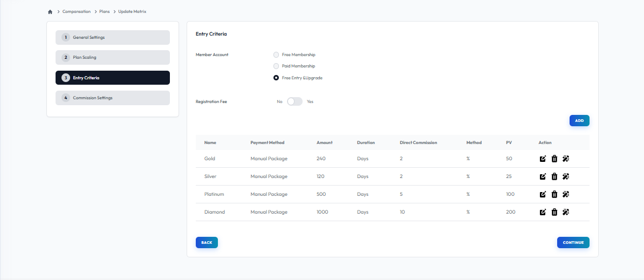644x280 pixels.
Task: Click the Silver name cell
Action: pos(210,176)
